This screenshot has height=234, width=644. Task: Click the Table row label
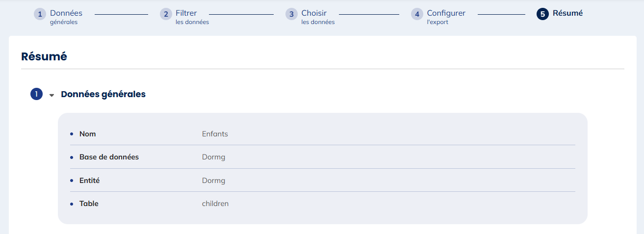pyautogui.click(x=89, y=204)
